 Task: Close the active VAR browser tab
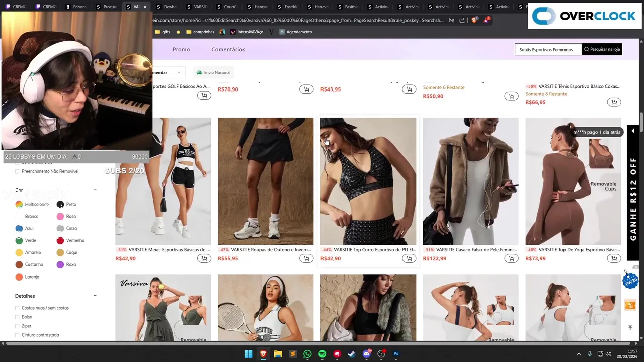(x=145, y=7)
